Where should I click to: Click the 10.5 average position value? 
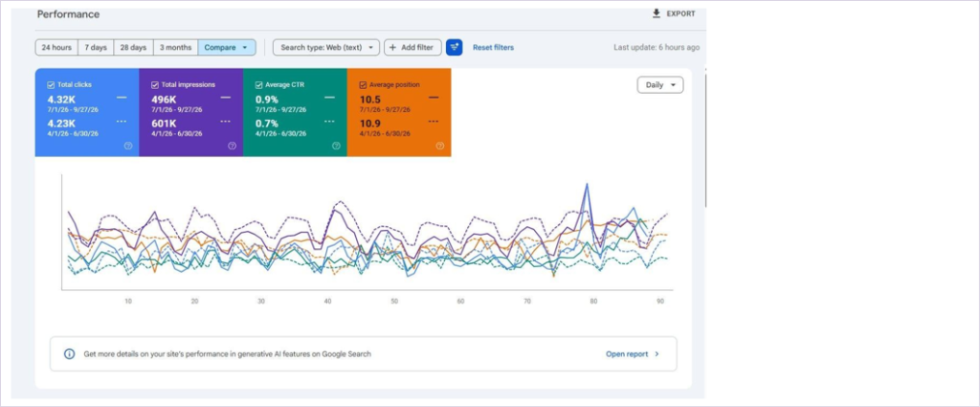tap(370, 99)
